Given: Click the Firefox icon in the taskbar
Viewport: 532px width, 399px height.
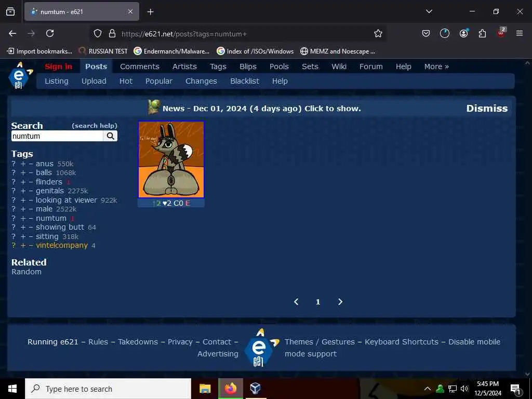Looking at the screenshot, I should (x=230, y=389).
